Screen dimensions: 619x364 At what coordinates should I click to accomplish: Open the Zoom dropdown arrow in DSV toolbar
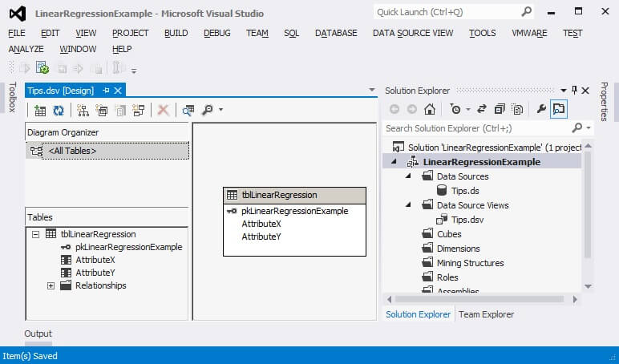click(x=220, y=110)
